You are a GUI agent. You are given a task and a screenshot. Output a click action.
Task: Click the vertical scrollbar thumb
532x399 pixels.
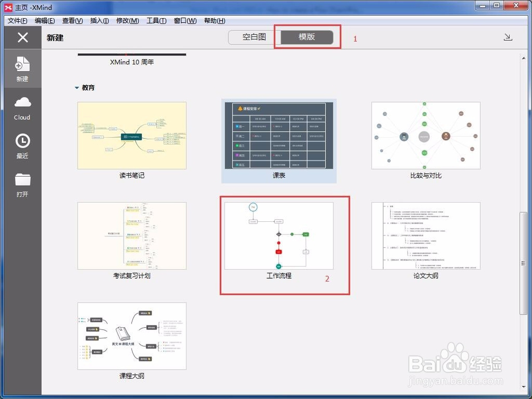[x=523, y=263]
